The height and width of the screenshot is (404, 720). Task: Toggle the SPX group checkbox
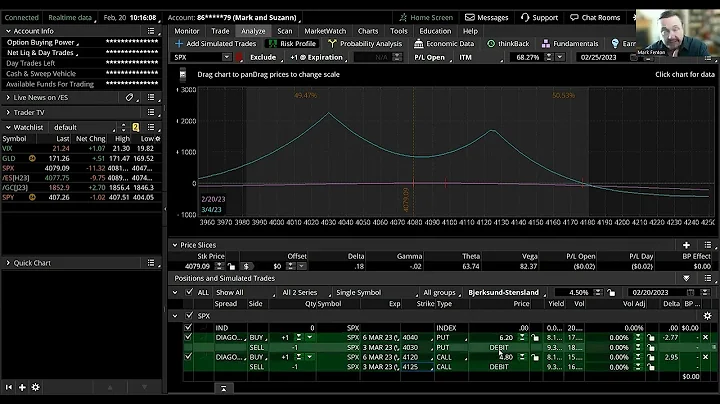pyautogui.click(x=189, y=316)
